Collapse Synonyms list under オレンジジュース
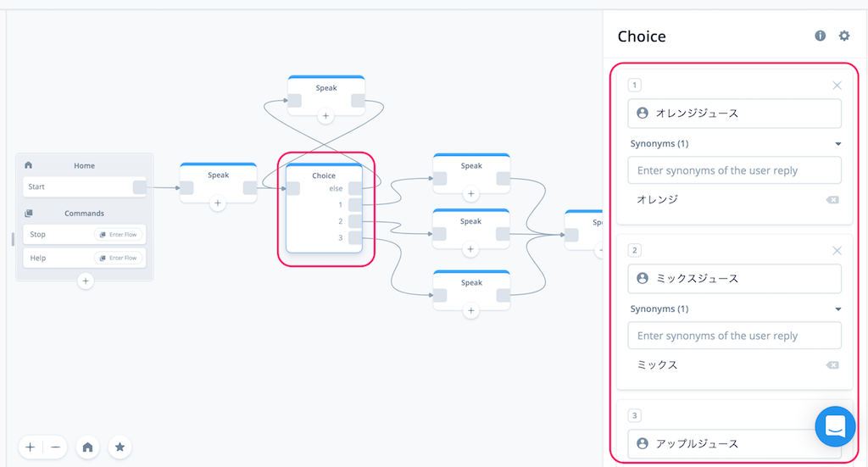868x467 pixels. (838, 144)
